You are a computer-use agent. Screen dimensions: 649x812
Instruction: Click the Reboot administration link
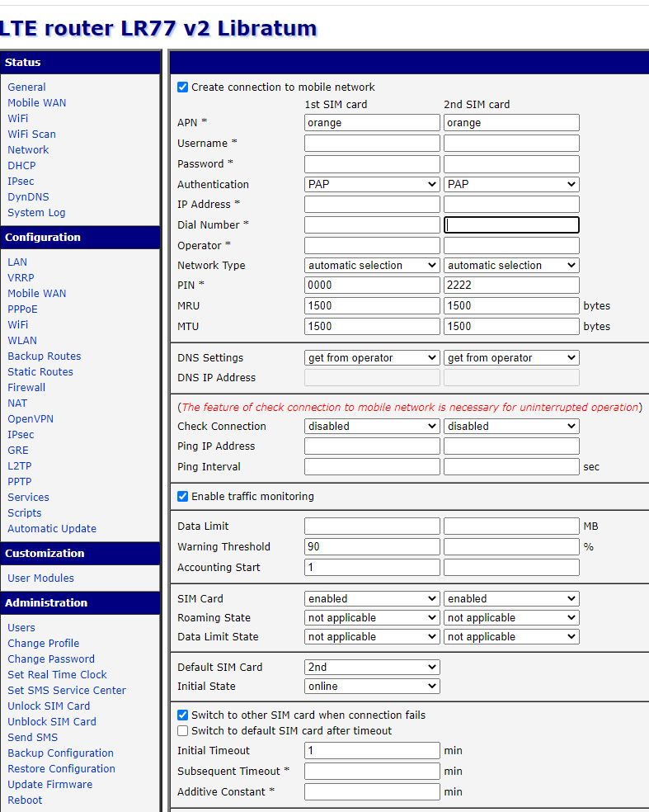(x=25, y=800)
